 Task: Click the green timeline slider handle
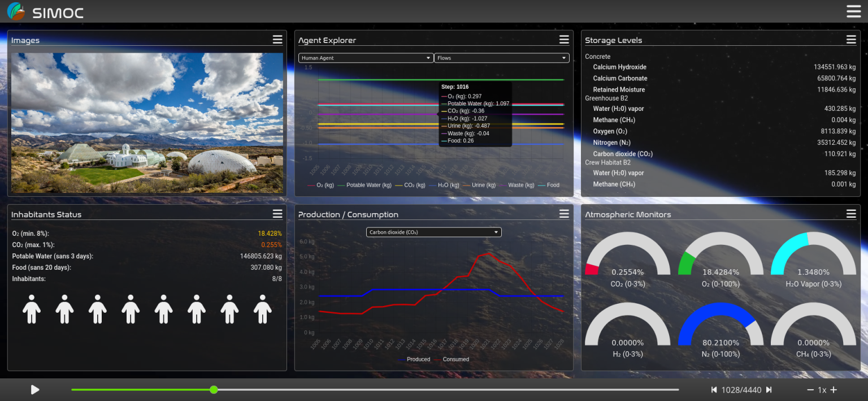coord(214,390)
